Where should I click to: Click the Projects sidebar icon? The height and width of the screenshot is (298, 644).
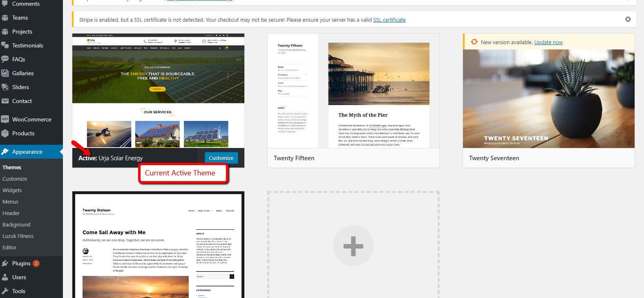[x=5, y=31]
